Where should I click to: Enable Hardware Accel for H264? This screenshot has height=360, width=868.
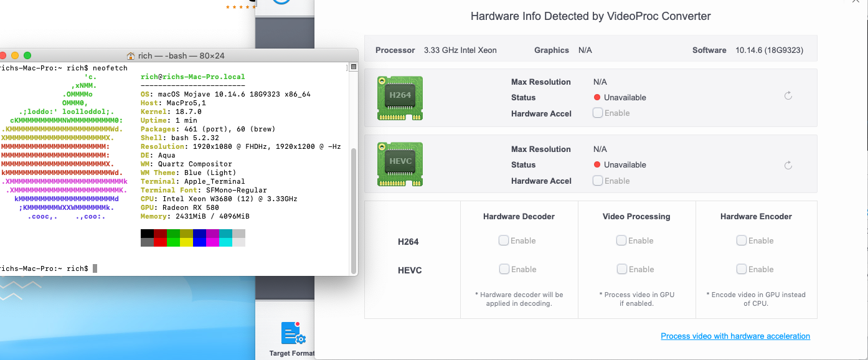click(598, 113)
